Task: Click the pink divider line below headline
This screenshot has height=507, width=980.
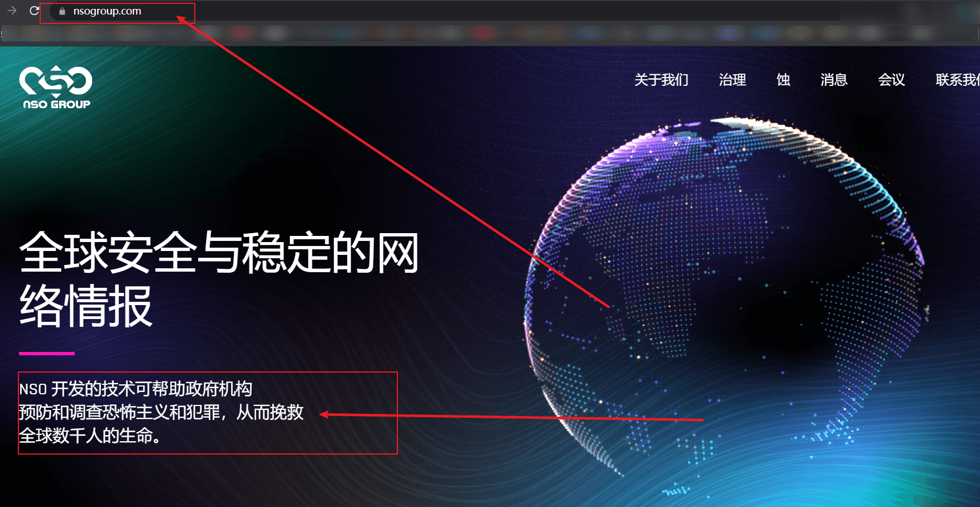Action: coord(47,353)
